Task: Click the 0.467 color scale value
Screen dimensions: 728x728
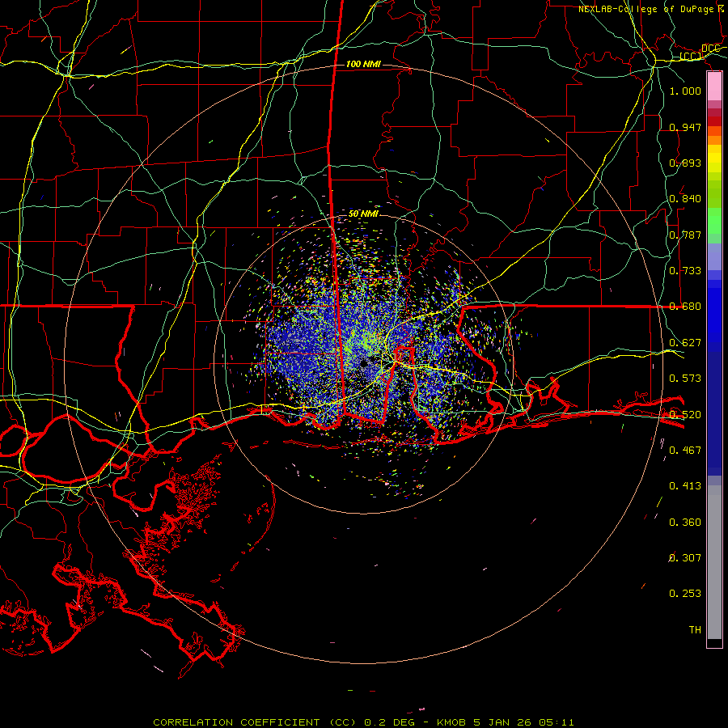Action: pyautogui.click(x=685, y=450)
